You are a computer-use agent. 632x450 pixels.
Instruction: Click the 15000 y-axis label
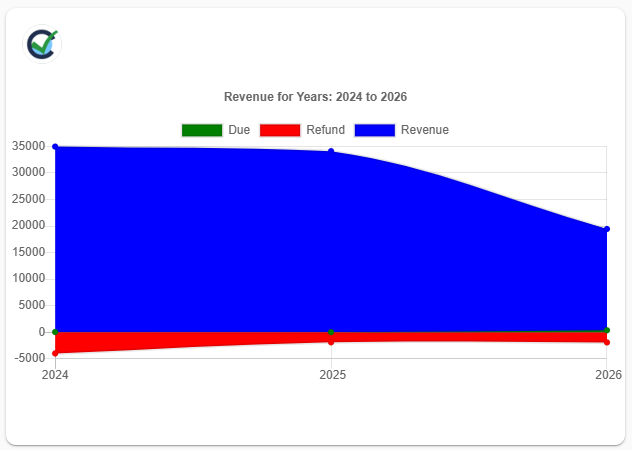pos(29,252)
